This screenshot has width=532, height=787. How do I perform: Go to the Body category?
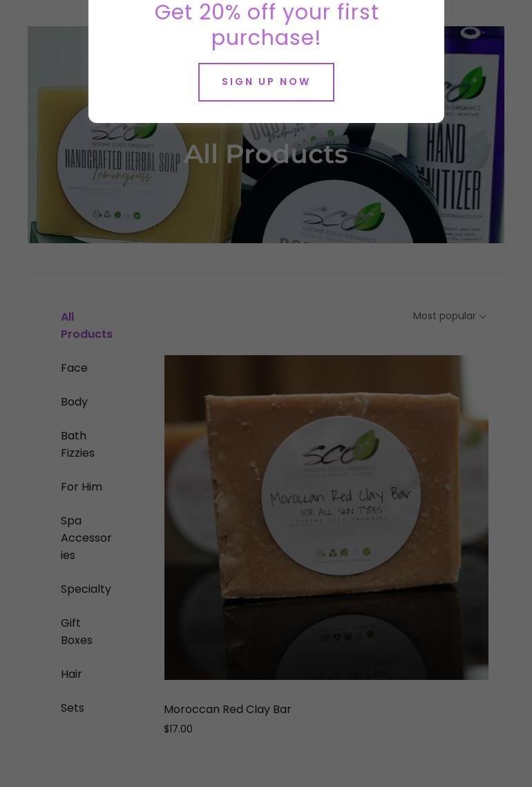tap(74, 401)
